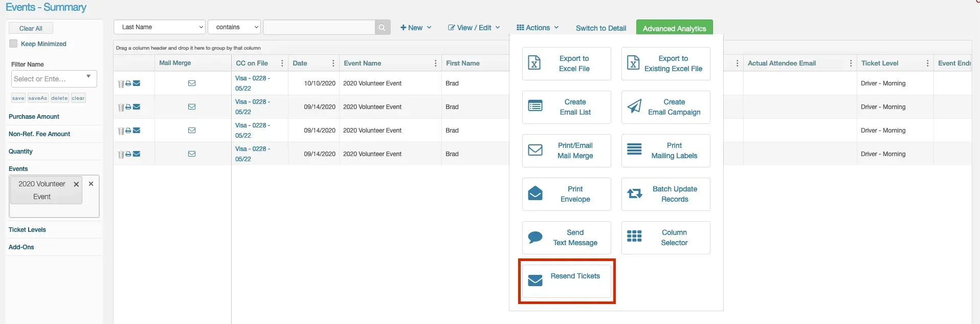980x324 pixels.
Task: Select Send Text Message action
Action: point(567,237)
